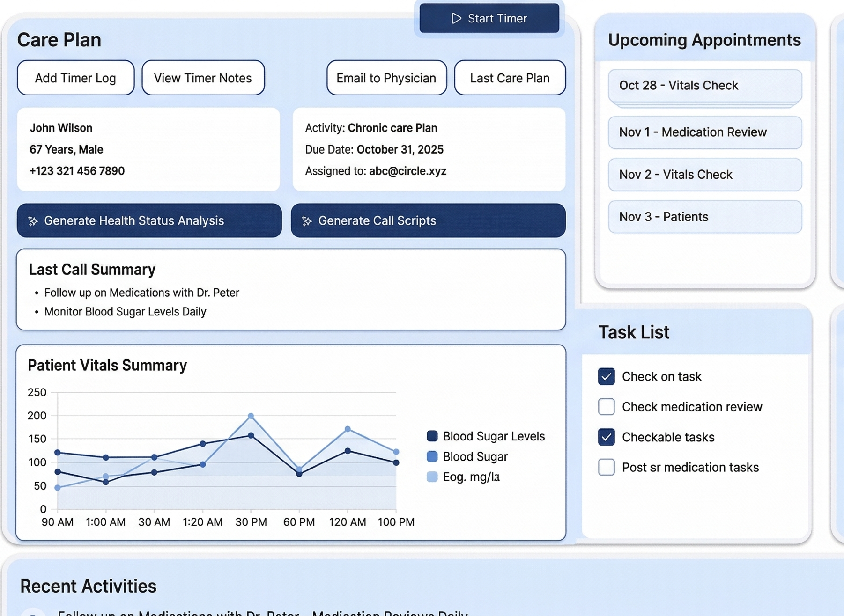
Task: Check the Post sr medication tasks box
Action: tap(606, 467)
